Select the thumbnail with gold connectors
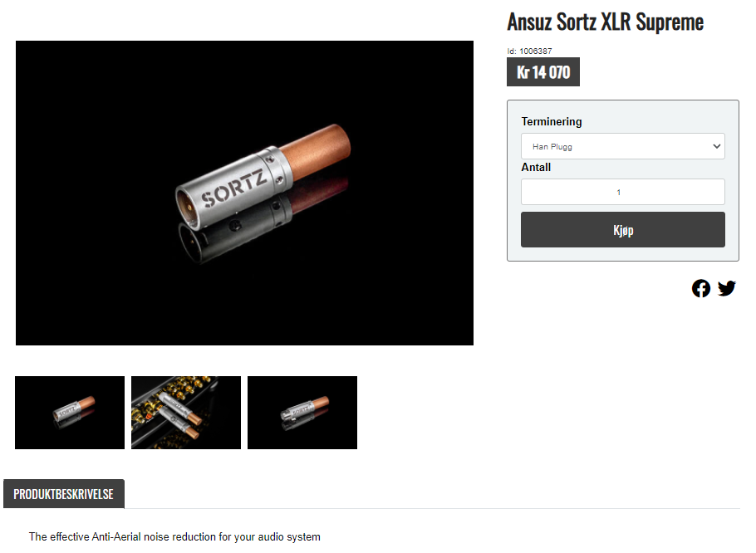The height and width of the screenshot is (553, 756). click(186, 413)
